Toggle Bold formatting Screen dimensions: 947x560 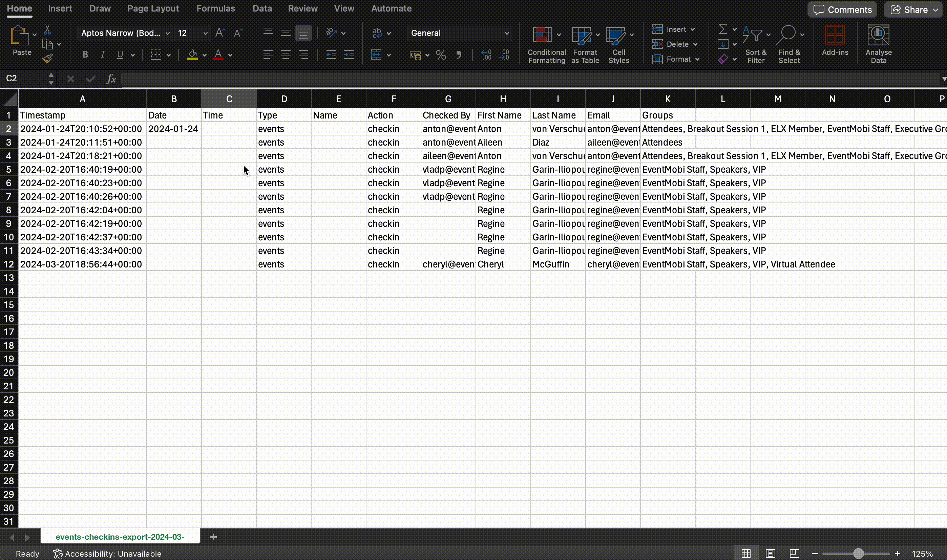(x=85, y=55)
